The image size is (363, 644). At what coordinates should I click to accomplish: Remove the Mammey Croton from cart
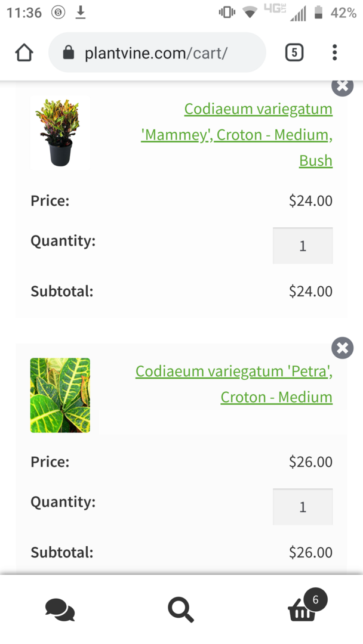click(x=342, y=86)
